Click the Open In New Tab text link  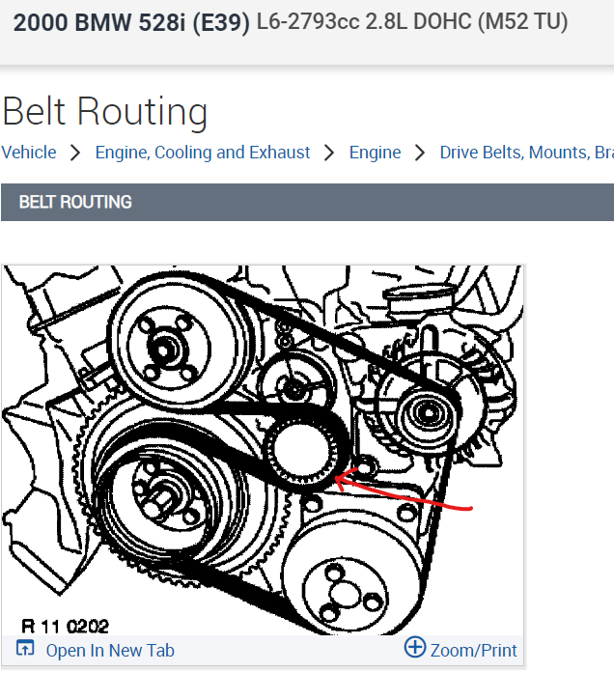pos(110,651)
